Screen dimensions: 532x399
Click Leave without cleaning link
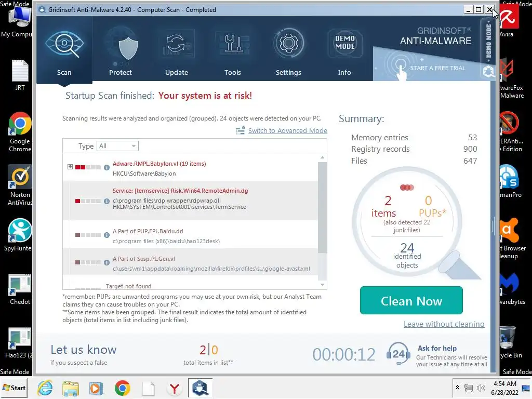[x=444, y=324]
